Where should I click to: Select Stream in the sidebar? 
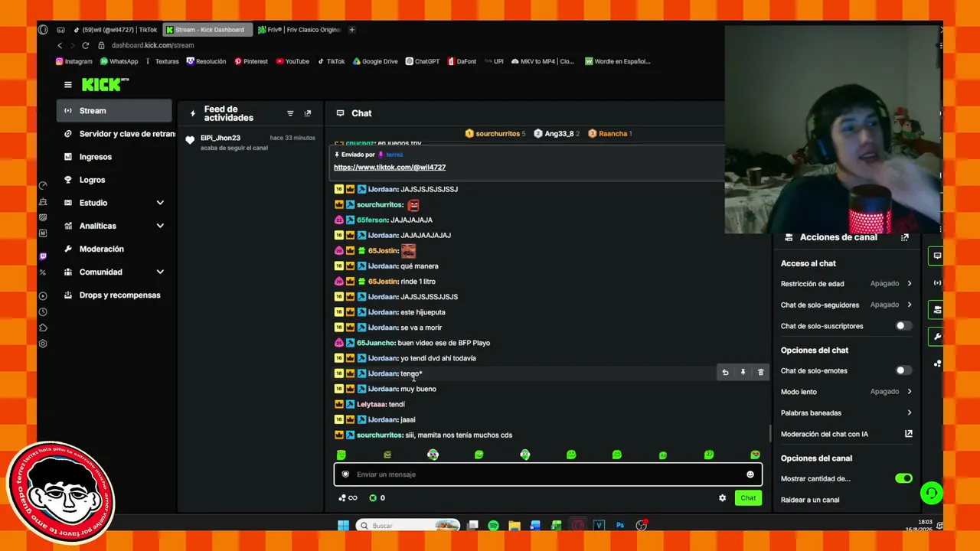coord(114,111)
